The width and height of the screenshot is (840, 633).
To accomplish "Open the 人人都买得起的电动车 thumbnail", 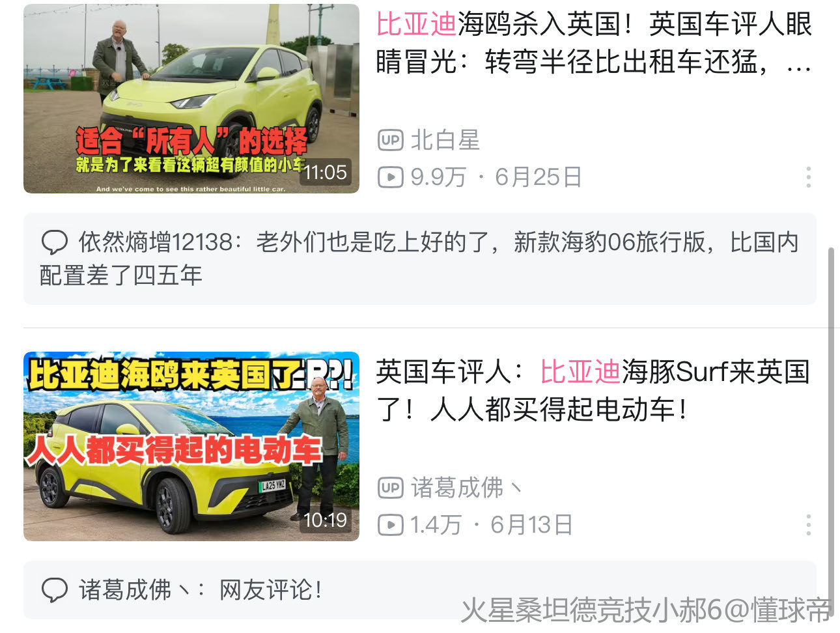I will 191,446.
